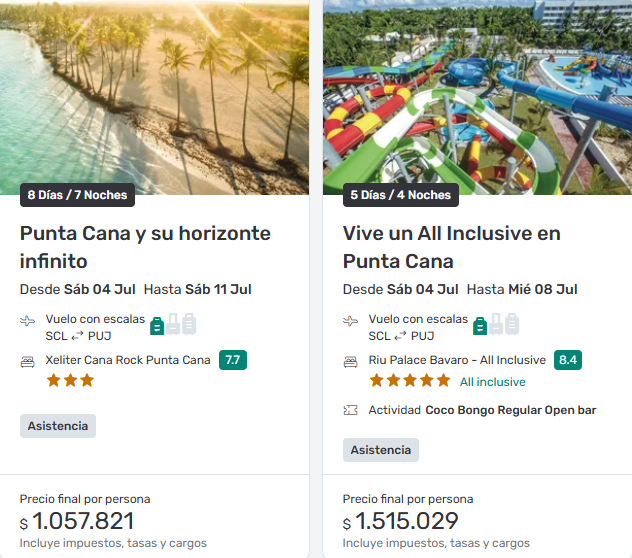
Task: Click the green luggage icon in the right card
Action: click(480, 325)
